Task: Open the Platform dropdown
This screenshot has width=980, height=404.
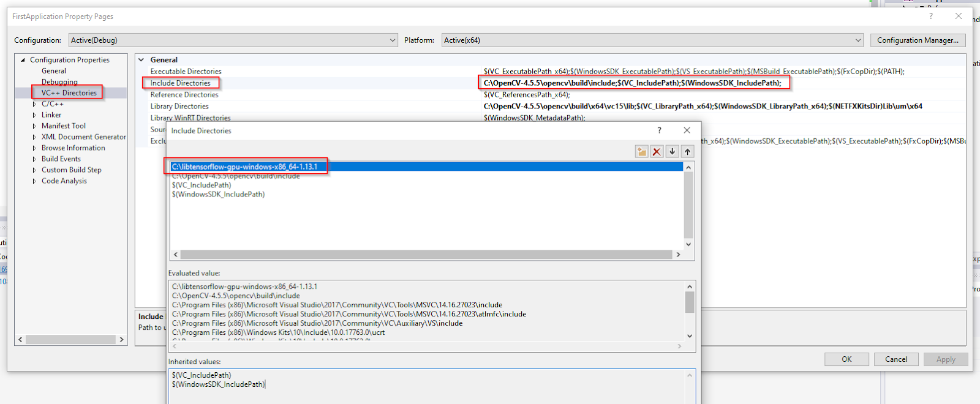Action: pos(652,40)
